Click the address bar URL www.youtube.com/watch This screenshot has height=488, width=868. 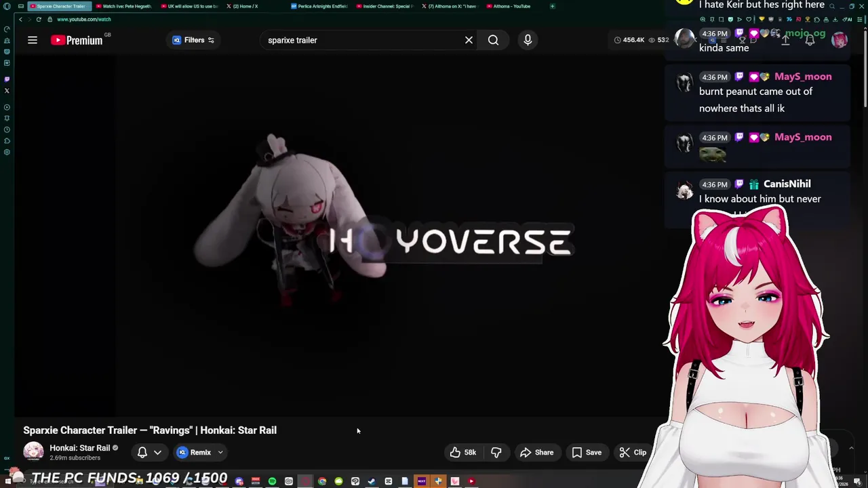click(x=84, y=19)
